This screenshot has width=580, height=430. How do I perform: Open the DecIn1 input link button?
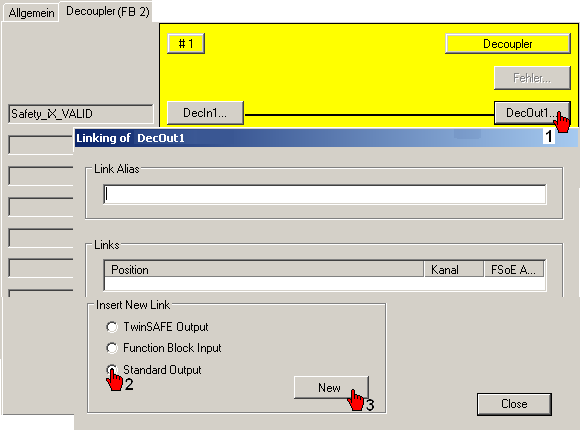click(205, 112)
